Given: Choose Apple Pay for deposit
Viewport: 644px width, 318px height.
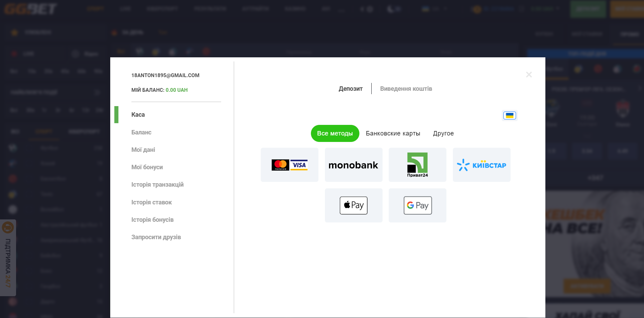Looking at the screenshot, I should (x=354, y=205).
